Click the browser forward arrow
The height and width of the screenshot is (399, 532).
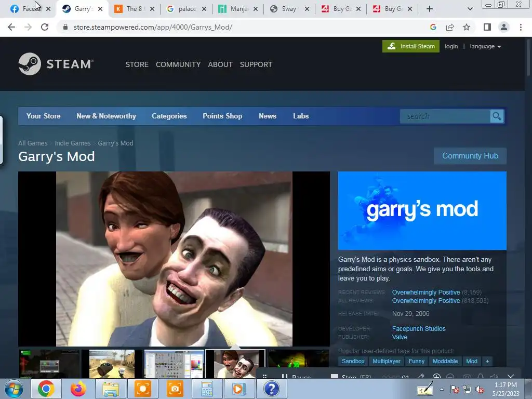click(x=28, y=27)
